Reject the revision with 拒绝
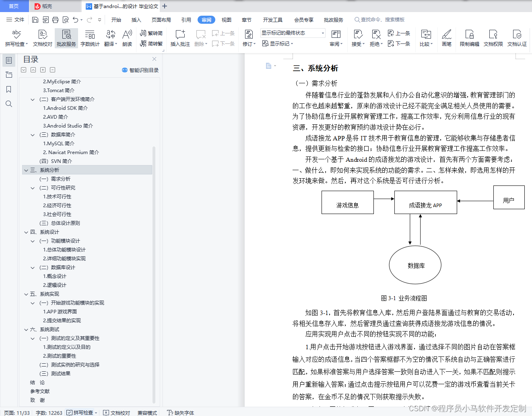 coord(376,38)
